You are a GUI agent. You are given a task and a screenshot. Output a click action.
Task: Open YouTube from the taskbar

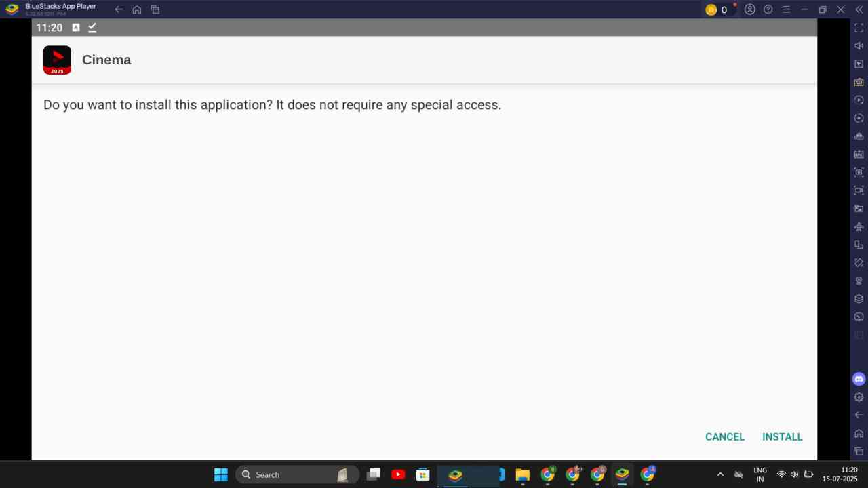point(398,474)
